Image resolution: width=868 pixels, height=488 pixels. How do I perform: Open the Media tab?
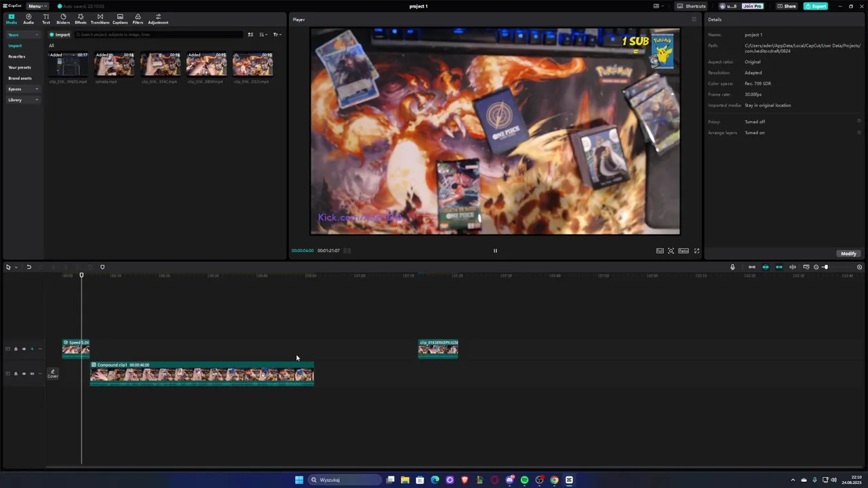click(12, 19)
